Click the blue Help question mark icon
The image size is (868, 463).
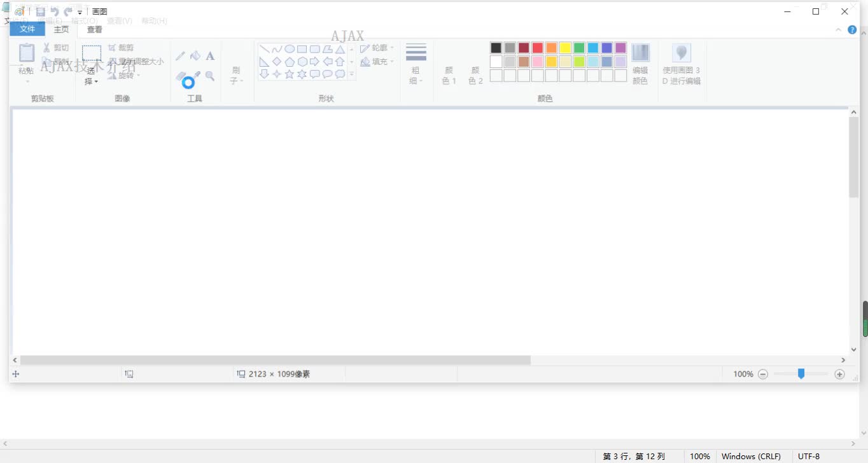[x=852, y=30]
